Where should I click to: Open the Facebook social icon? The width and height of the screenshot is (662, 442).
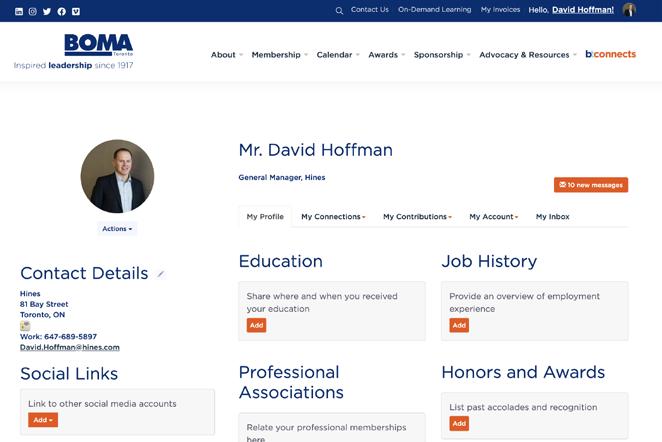pos(62,11)
